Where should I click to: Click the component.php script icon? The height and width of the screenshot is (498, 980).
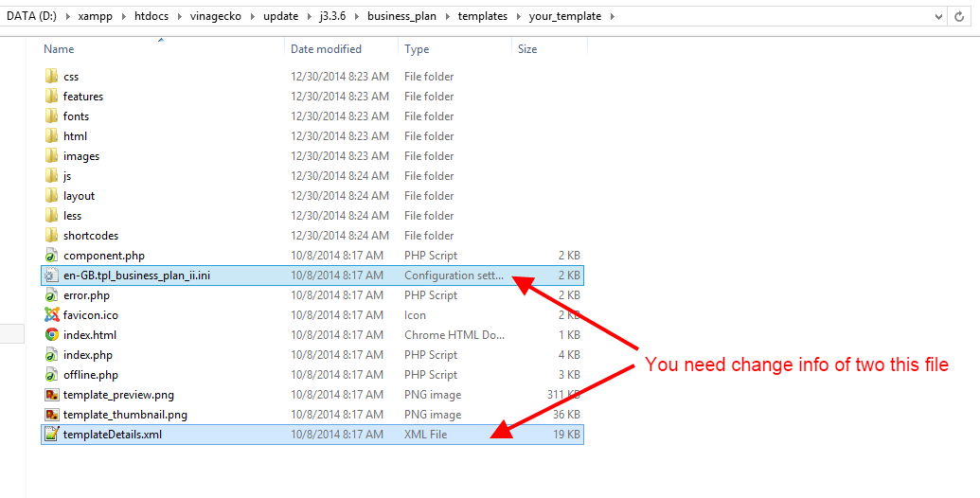point(51,256)
